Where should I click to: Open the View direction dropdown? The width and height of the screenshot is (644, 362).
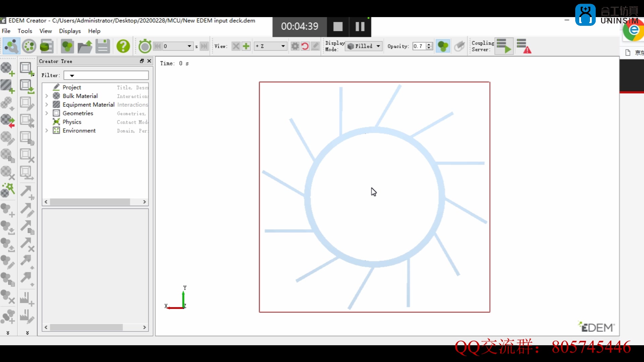pos(270,46)
